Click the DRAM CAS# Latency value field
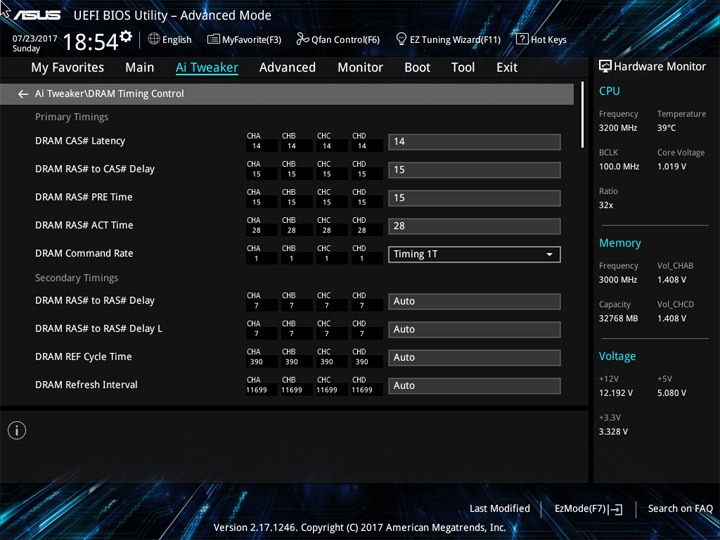720x540 pixels. point(474,142)
